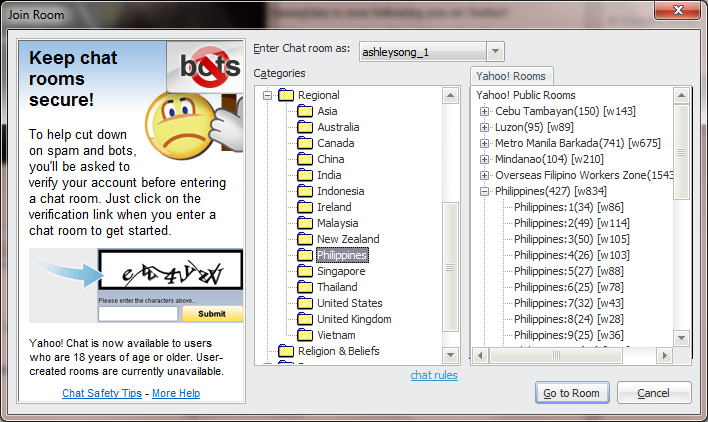Select room Philippines:7(32) [w43]

pos(569,303)
